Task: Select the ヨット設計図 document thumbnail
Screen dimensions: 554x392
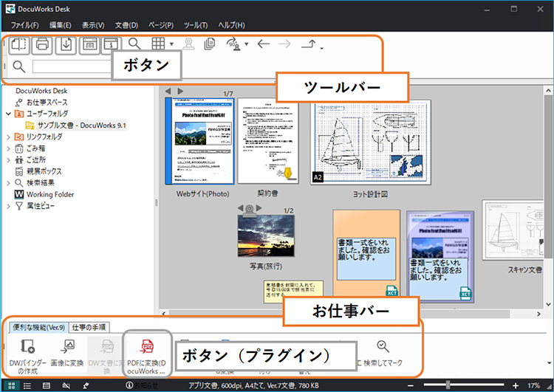Action: click(370, 142)
